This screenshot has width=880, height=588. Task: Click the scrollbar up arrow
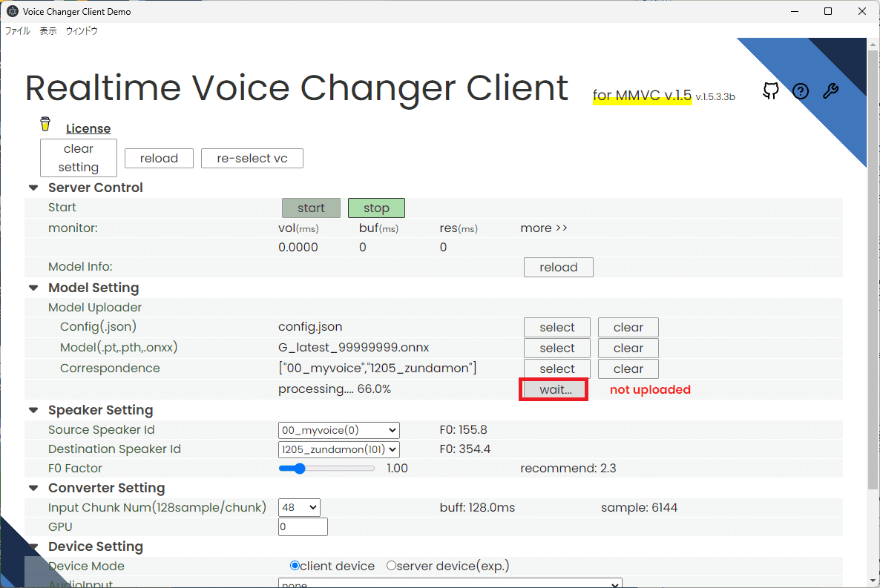tap(873, 44)
